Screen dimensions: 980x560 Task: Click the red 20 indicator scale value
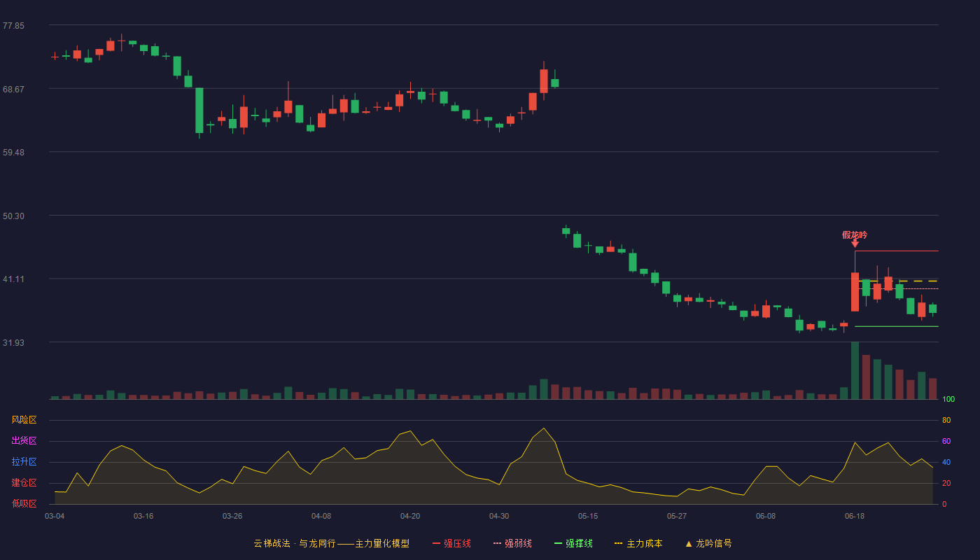(946, 483)
